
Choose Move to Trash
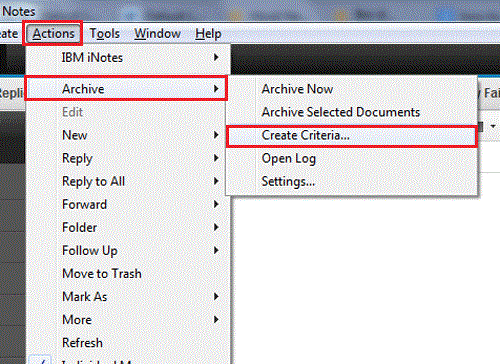point(128,274)
